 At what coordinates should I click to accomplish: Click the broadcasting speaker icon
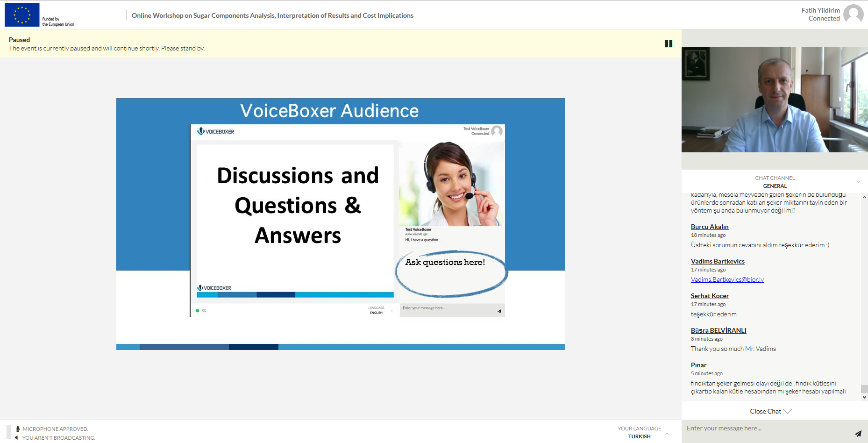(17, 438)
